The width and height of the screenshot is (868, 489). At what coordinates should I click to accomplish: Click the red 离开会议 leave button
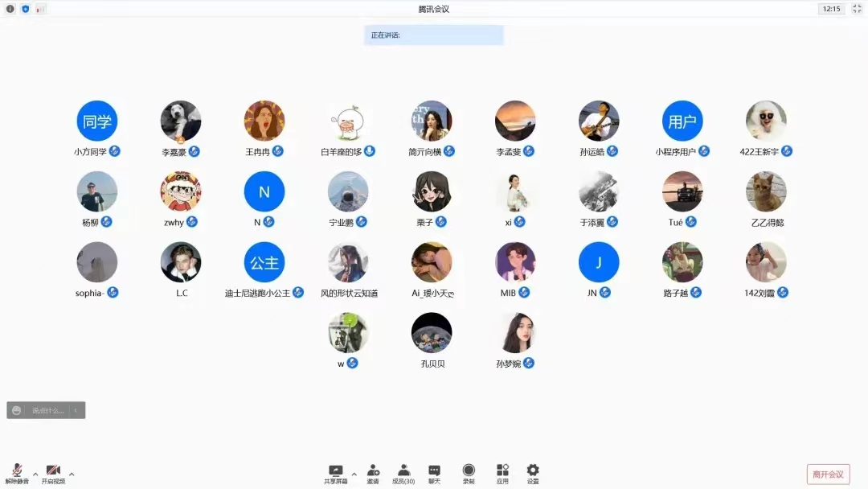(828, 474)
